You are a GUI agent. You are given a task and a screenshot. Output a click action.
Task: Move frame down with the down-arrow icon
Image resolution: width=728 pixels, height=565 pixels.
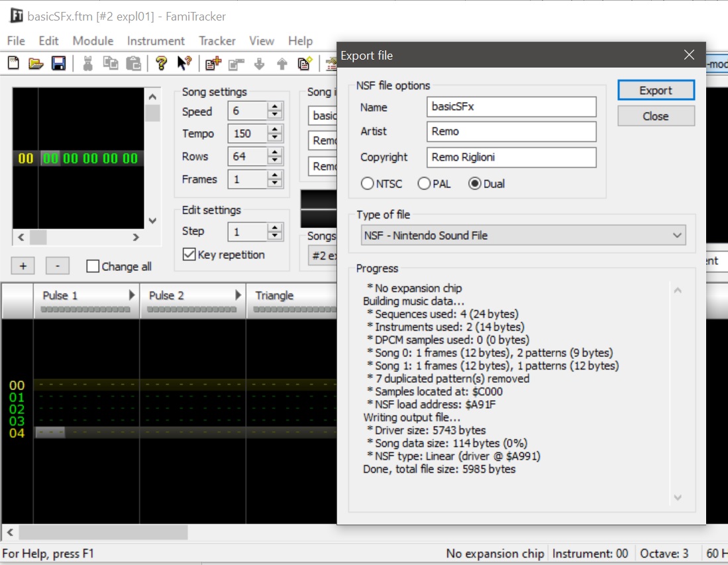pos(259,63)
